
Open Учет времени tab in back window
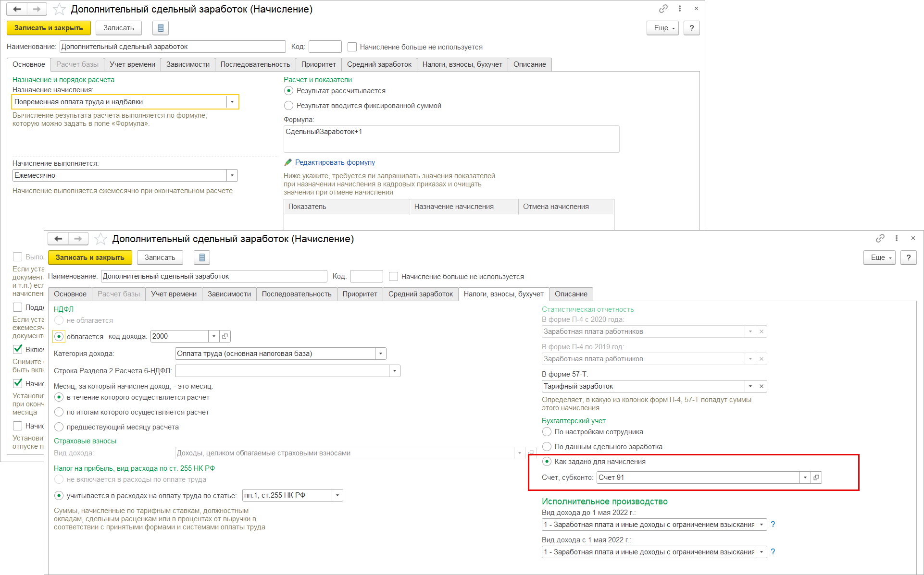pyautogui.click(x=132, y=64)
